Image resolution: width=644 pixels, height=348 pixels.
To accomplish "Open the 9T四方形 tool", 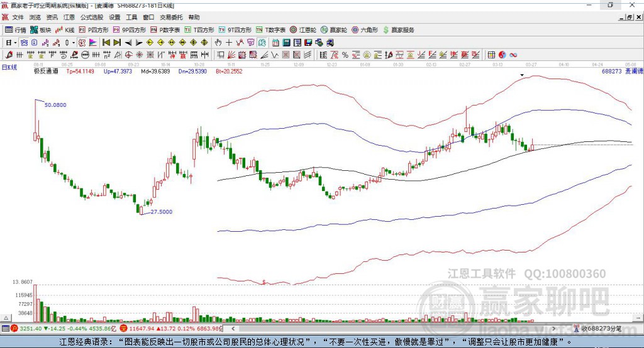I will coord(235,30).
